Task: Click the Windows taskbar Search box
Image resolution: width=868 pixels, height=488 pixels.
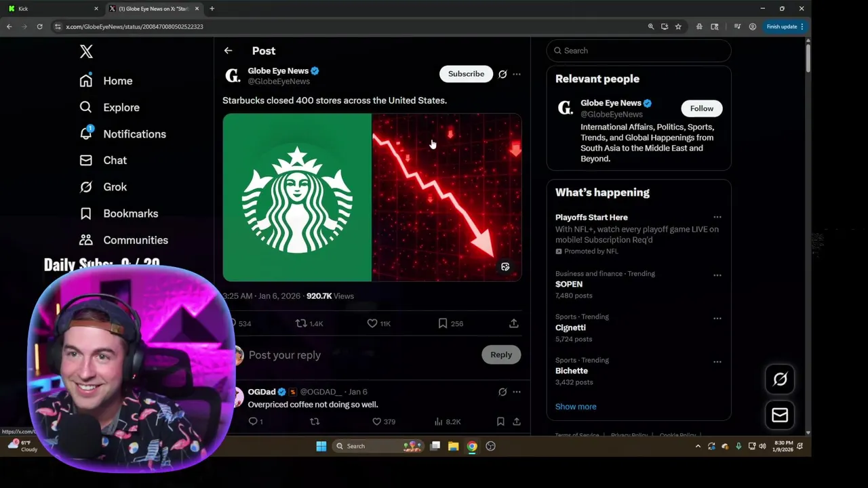Action: 378,446
